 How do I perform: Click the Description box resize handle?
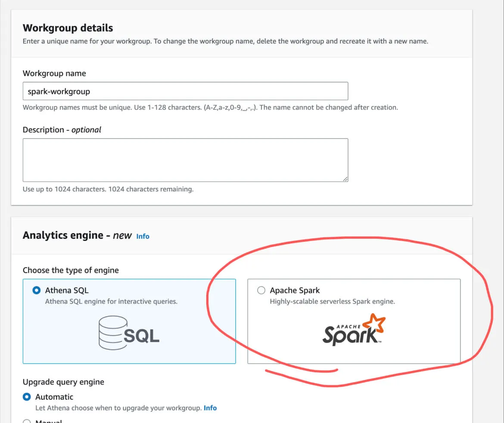tap(345, 179)
